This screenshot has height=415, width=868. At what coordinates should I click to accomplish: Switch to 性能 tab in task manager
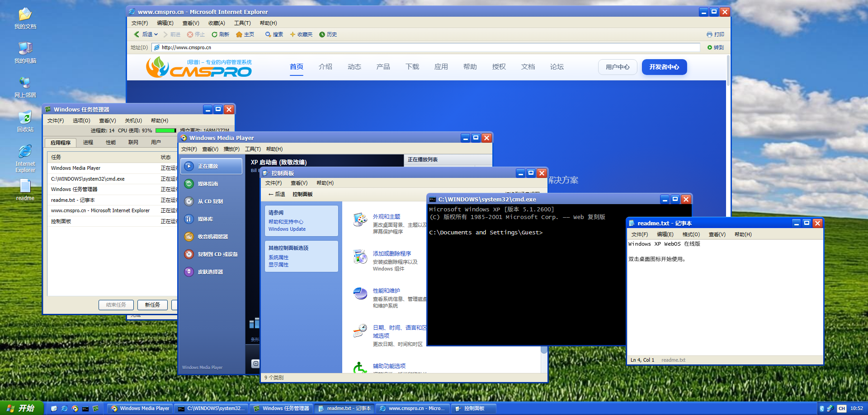pos(111,142)
